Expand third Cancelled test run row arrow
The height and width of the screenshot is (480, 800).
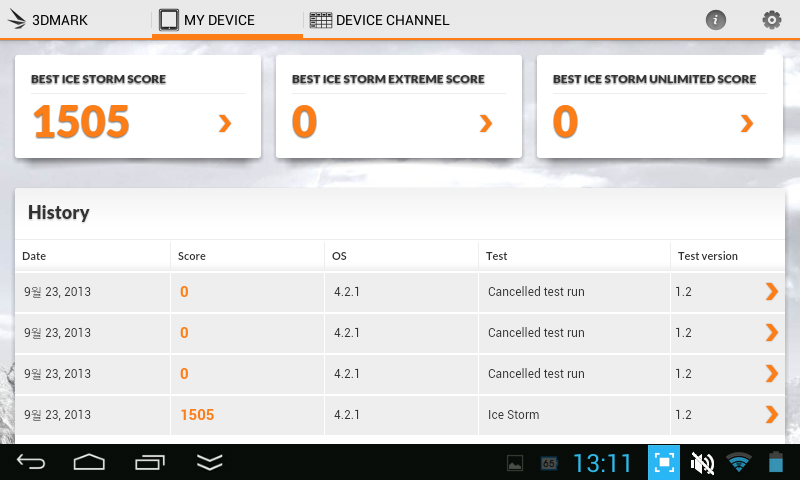point(771,373)
